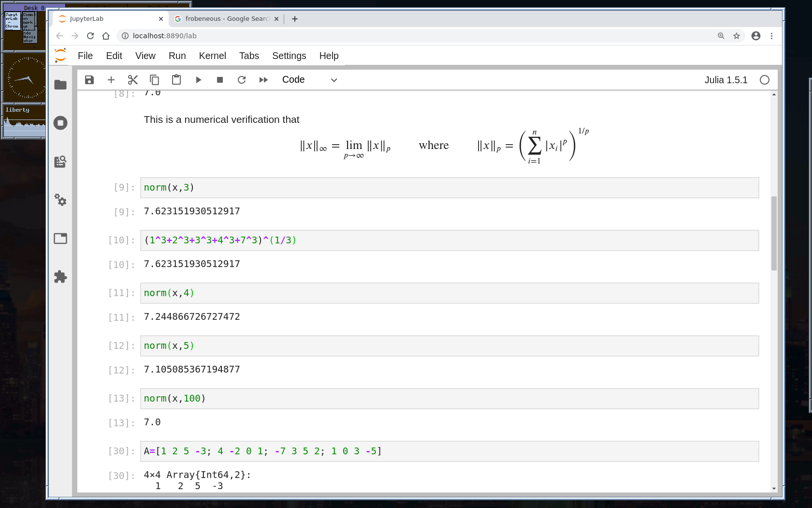This screenshot has width=812, height=508.
Task: Open running terminals and kernels sidebar
Action: (60, 123)
